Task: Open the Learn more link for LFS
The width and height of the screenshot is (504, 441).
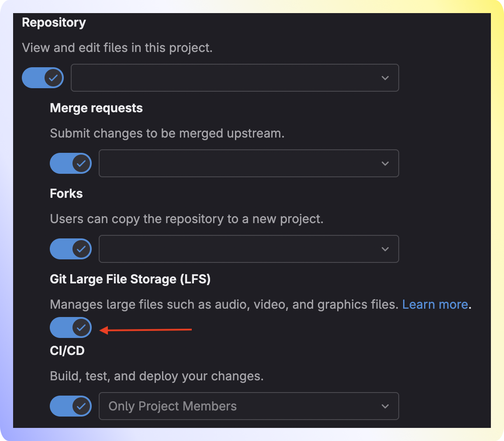Action: pos(435,304)
